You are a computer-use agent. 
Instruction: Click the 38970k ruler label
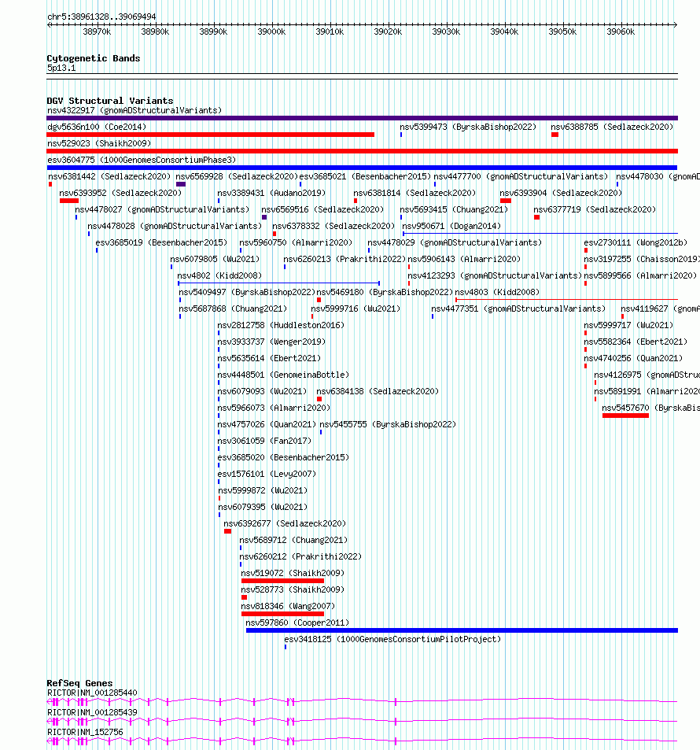tap(97, 32)
